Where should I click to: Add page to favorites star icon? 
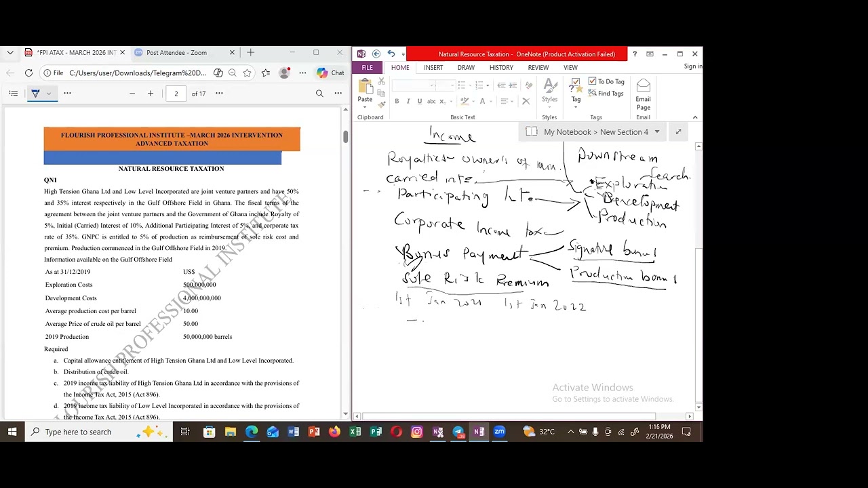coord(247,73)
